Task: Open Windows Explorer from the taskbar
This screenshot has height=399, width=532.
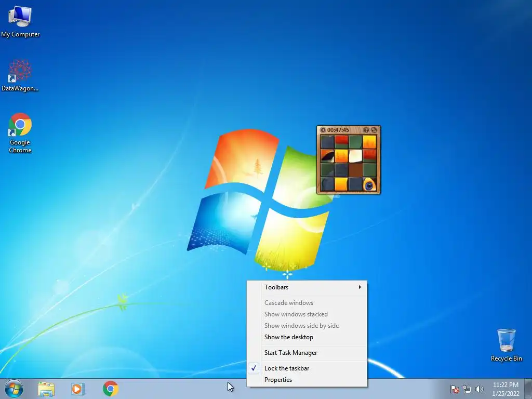Action: point(46,389)
